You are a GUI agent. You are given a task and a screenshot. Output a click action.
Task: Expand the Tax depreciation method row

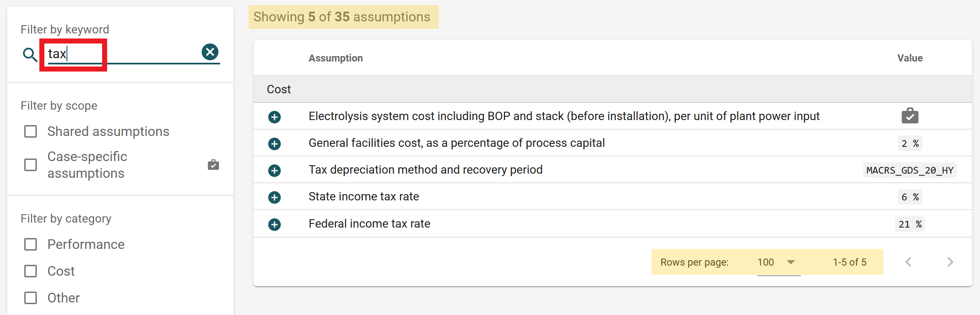[x=275, y=171]
